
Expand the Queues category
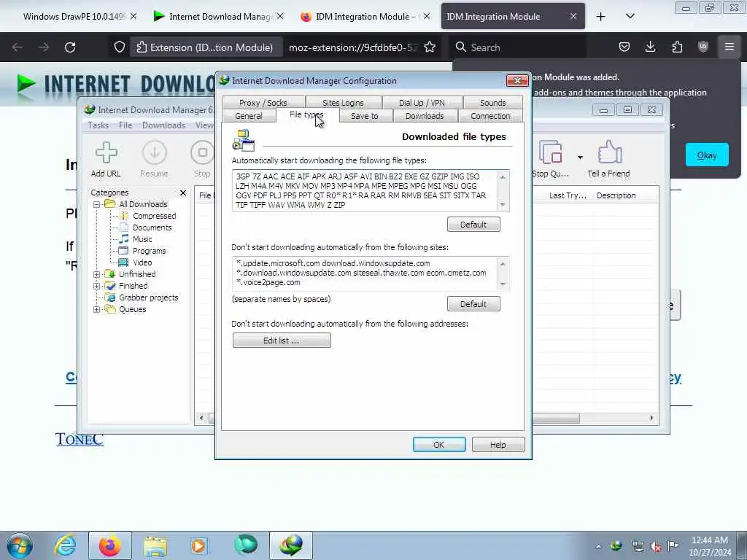coord(97,309)
